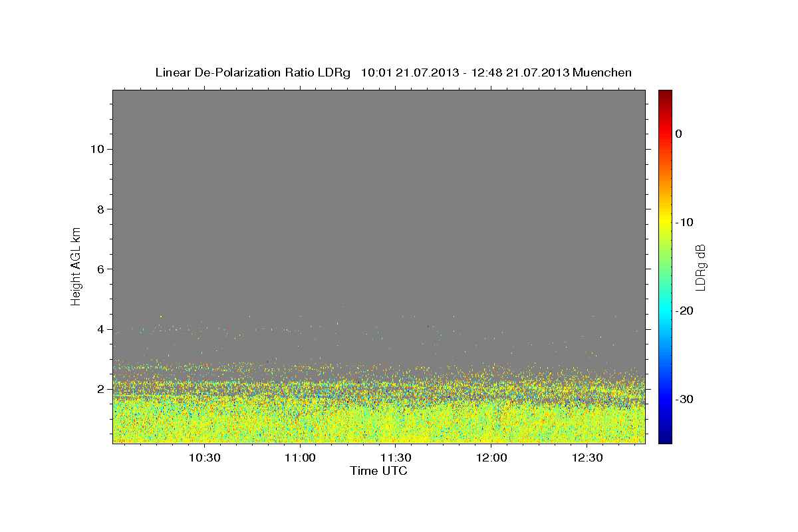Click the colorbar value -10
This screenshot has height=532, width=798.
click(x=684, y=222)
